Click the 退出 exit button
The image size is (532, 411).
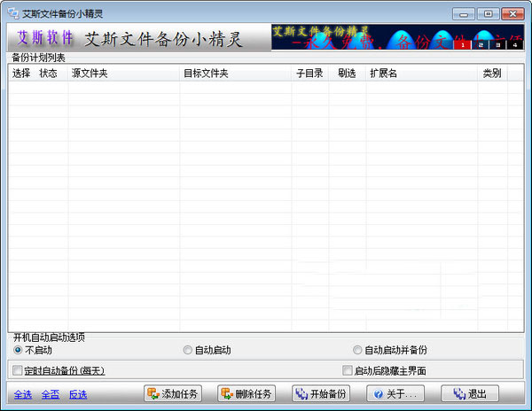(470, 393)
